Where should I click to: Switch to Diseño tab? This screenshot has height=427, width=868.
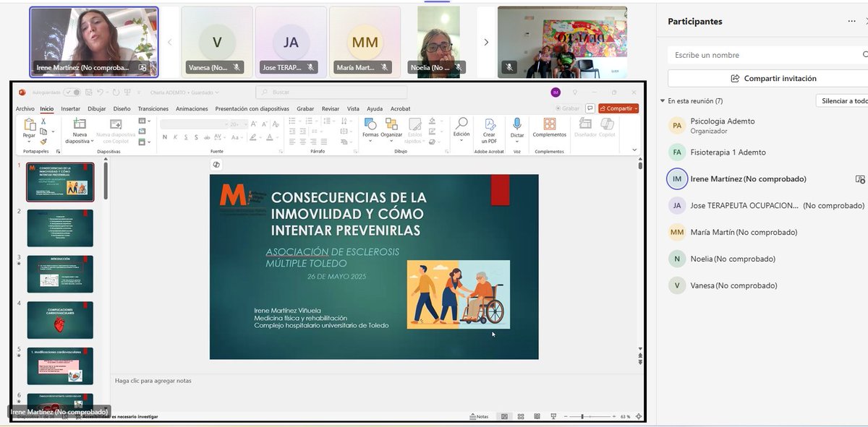point(122,108)
